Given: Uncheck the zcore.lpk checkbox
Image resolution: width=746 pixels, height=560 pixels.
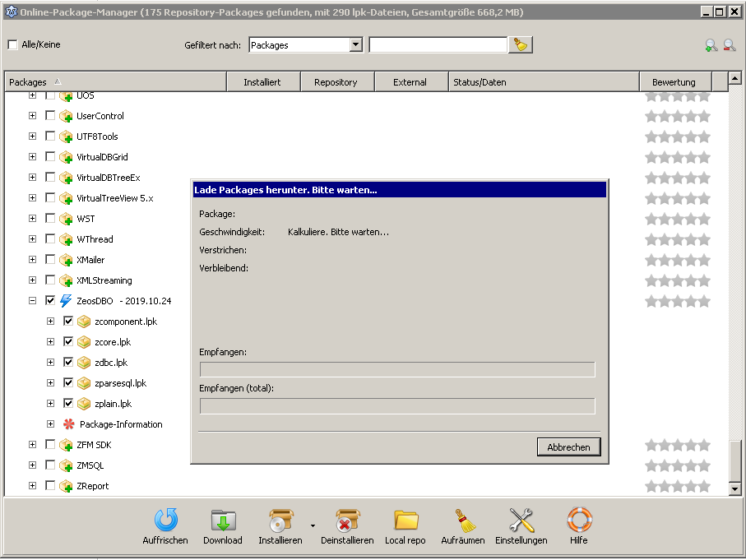Looking at the screenshot, I should (x=68, y=342).
